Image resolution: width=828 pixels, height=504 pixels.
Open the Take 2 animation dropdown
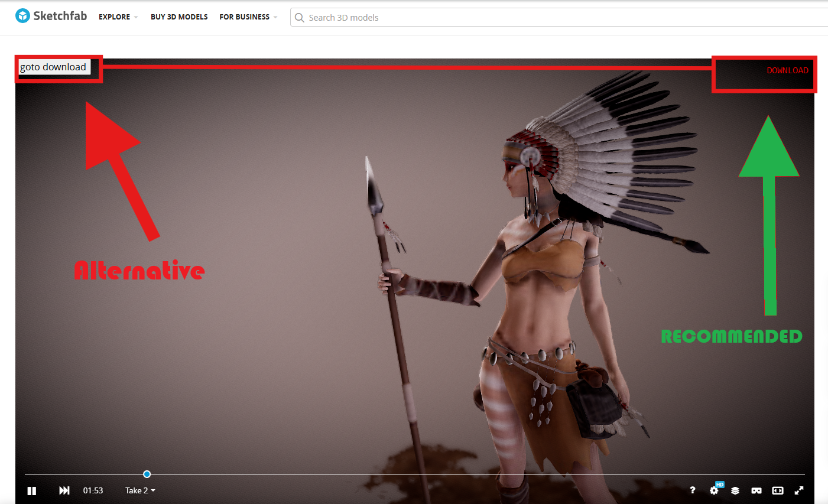(x=140, y=490)
